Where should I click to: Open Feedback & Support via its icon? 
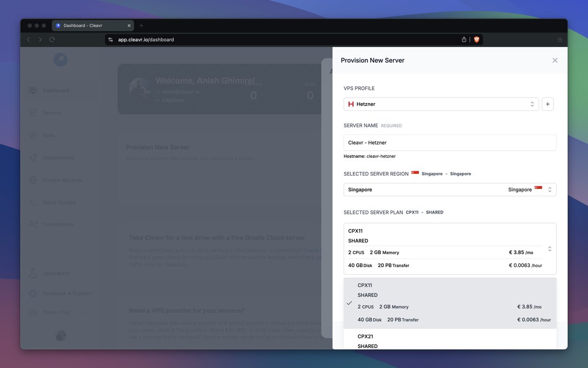point(33,293)
